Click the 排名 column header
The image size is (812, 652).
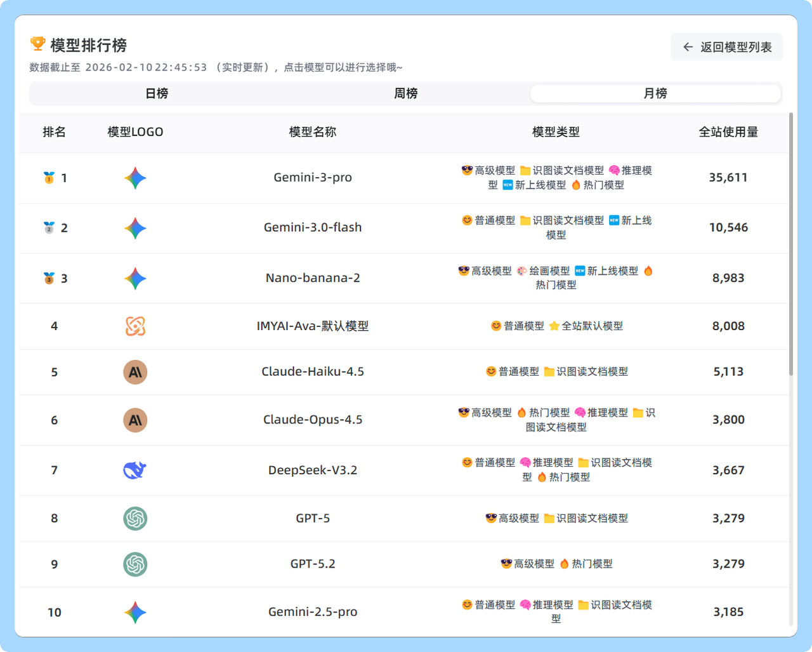54,132
